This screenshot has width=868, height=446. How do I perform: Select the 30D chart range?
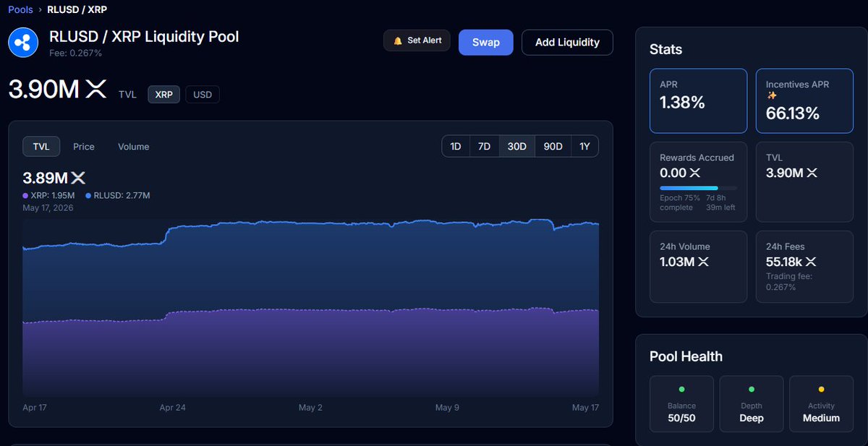516,146
